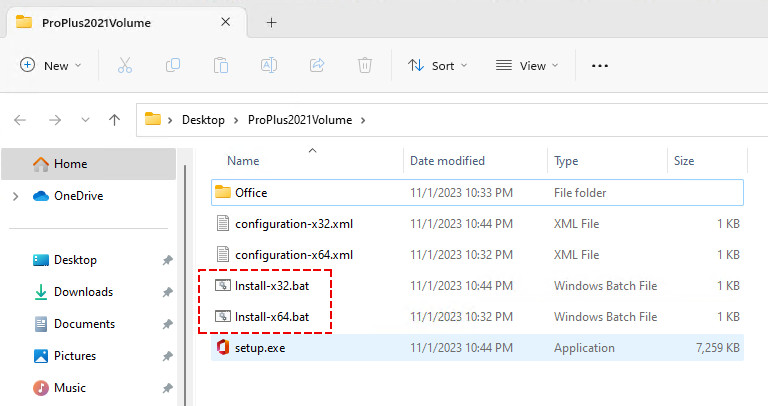Select the setup.exe file
The height and width of the screenshot is (406, 768).
point(477,348)
